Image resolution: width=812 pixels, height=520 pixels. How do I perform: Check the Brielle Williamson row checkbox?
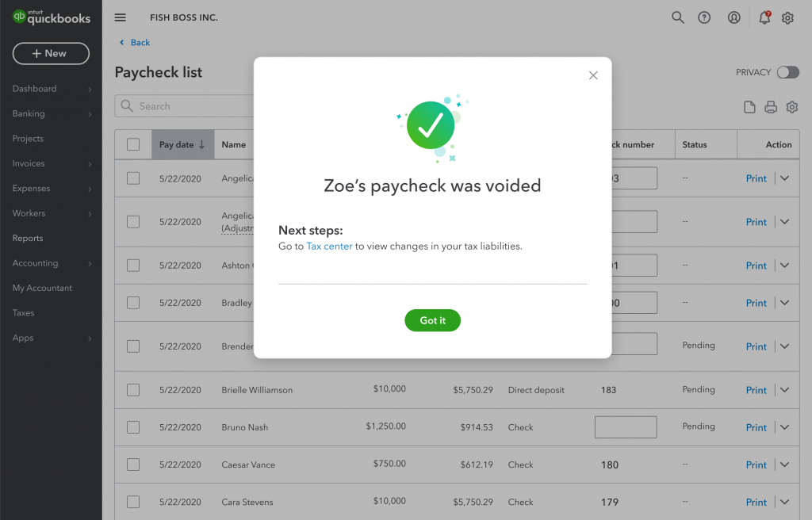click(x=133, y=390)
